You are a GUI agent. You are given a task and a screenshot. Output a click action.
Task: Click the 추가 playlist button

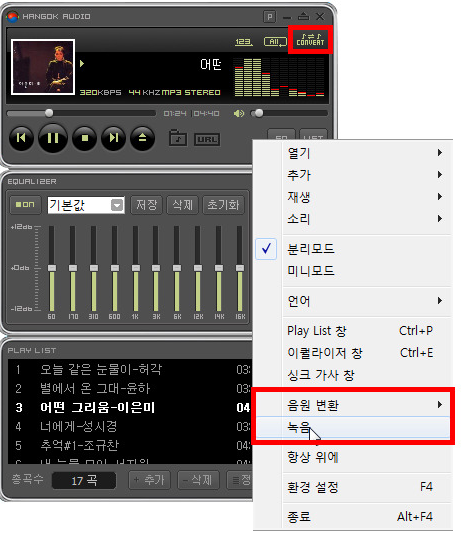tap(149, 480)
